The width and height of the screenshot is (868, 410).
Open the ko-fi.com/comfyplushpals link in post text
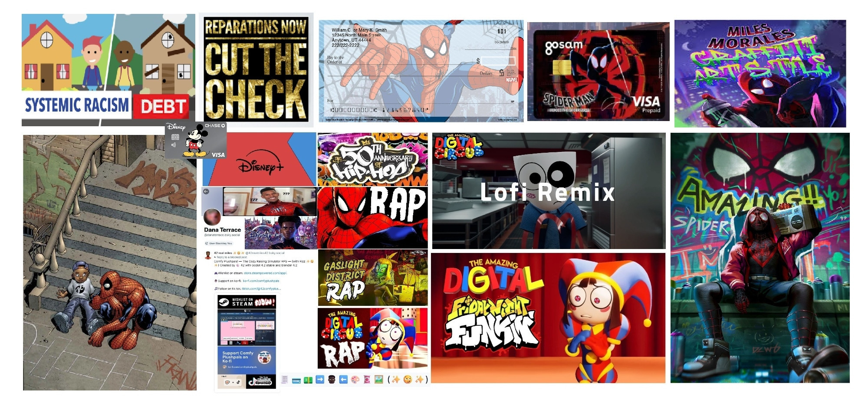point(261,281)
